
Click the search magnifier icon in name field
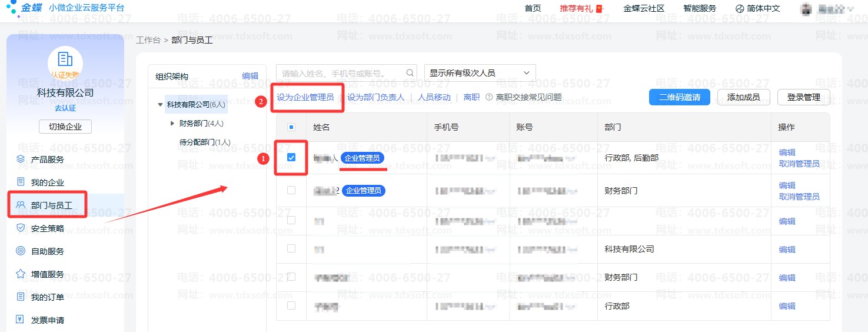coord(410,73)
